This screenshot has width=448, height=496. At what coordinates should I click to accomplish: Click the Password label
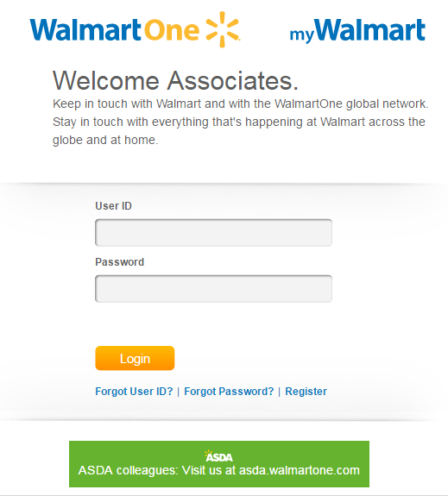(120, 262)
